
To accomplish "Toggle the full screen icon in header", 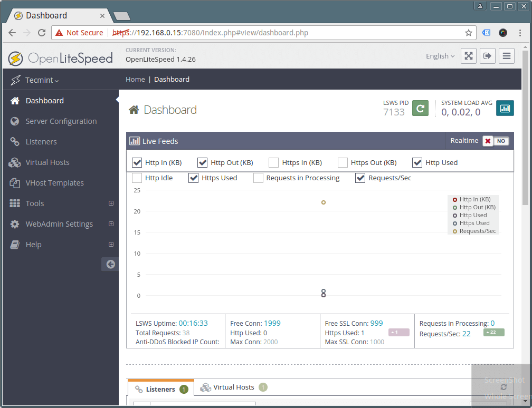I will 469,56.
